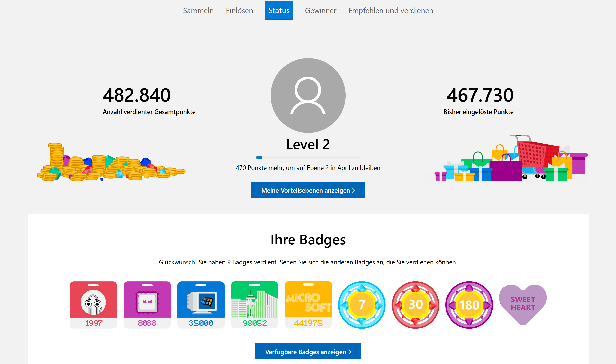Select the Status tab
Viewport: 616px width, 364px height.
(x=279, y=11)
